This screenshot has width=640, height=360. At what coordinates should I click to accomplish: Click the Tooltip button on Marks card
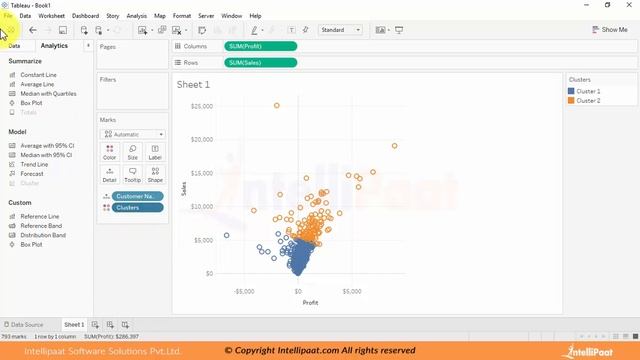click(133, 175)
